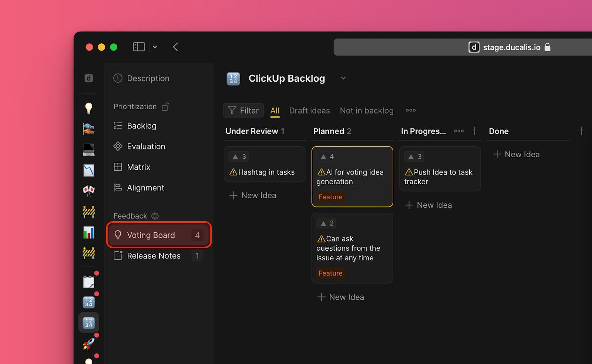Click the Prioritization lock icon
Viewport: 592px width, 364px height.
tap(165, 107)
